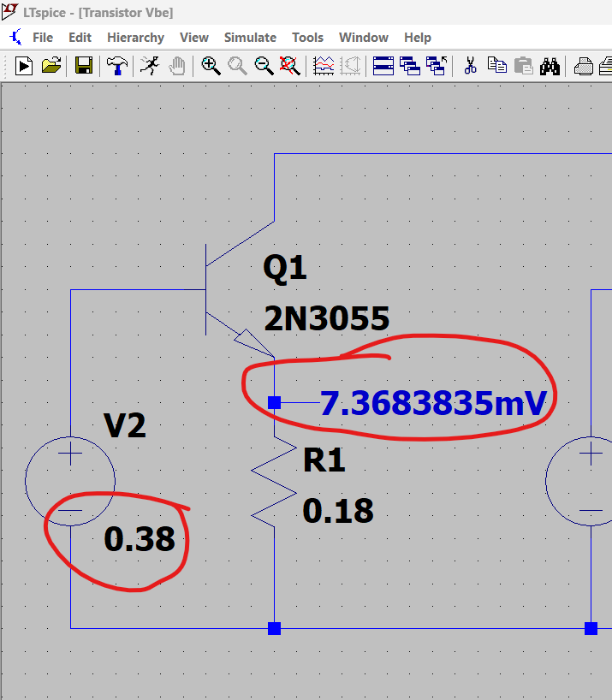The image size is (612, 700).
Task: Click the emitter node marker beside 7.3683835mV
Action: tap(274, 403)
